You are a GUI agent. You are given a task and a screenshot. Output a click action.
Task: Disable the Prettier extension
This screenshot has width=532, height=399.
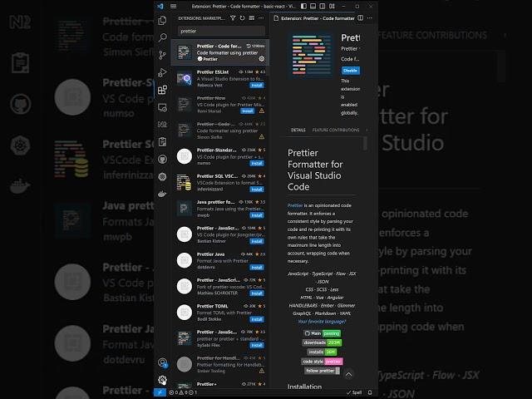click(x=350, y=71)
